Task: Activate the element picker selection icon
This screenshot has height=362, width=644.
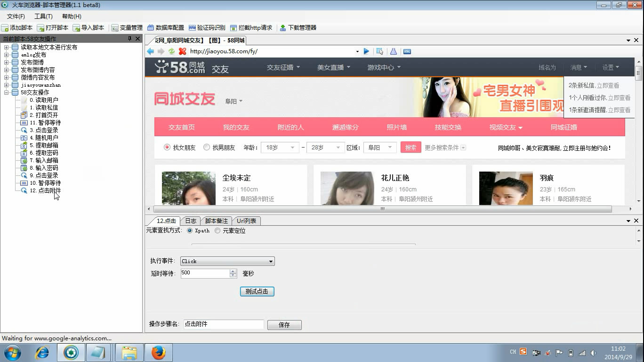Action: pos(380,51)
